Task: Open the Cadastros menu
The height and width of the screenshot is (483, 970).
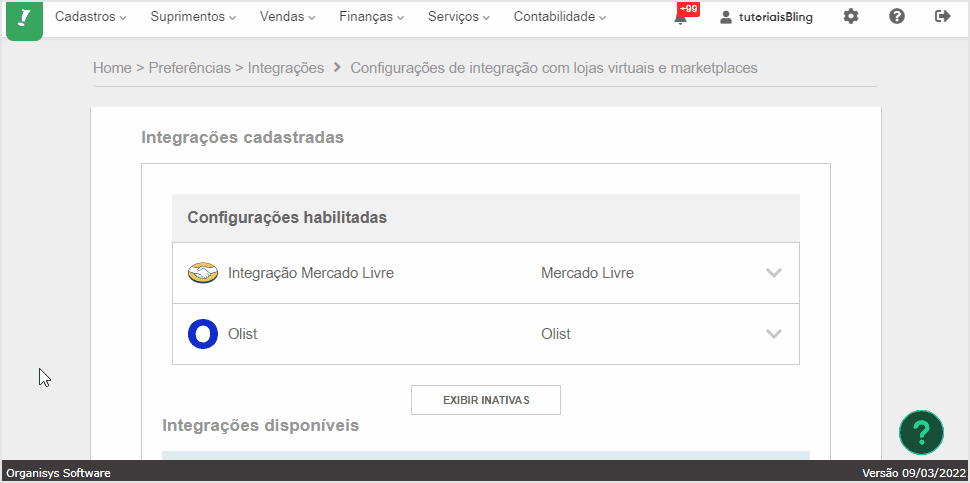Action: (90, 17)
